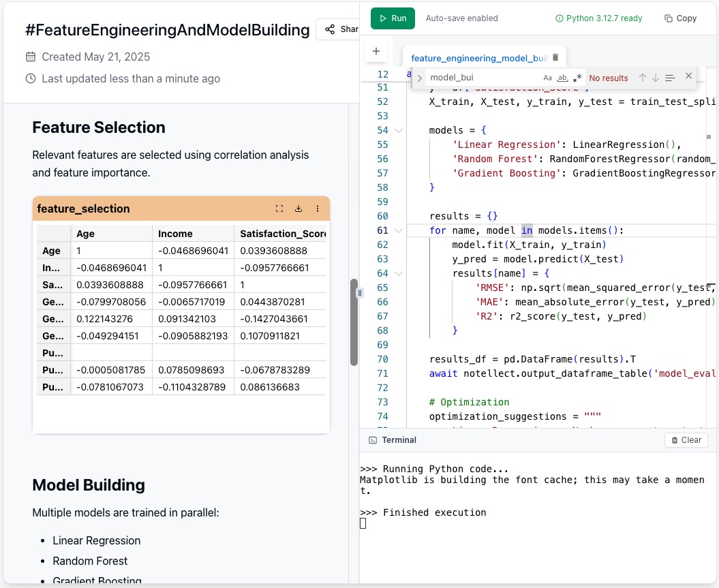Click the find input containing model_bui

(484, 78)
